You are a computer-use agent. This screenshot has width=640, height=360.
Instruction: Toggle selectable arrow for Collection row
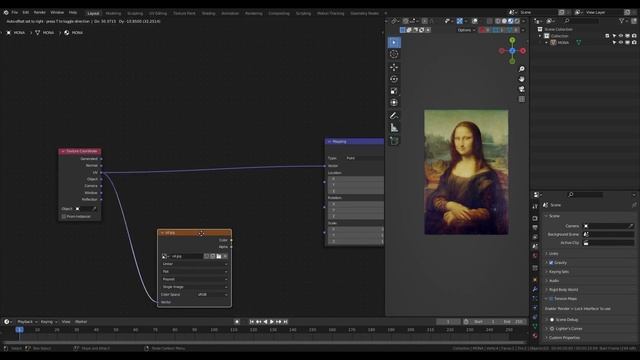click(614, 36)
